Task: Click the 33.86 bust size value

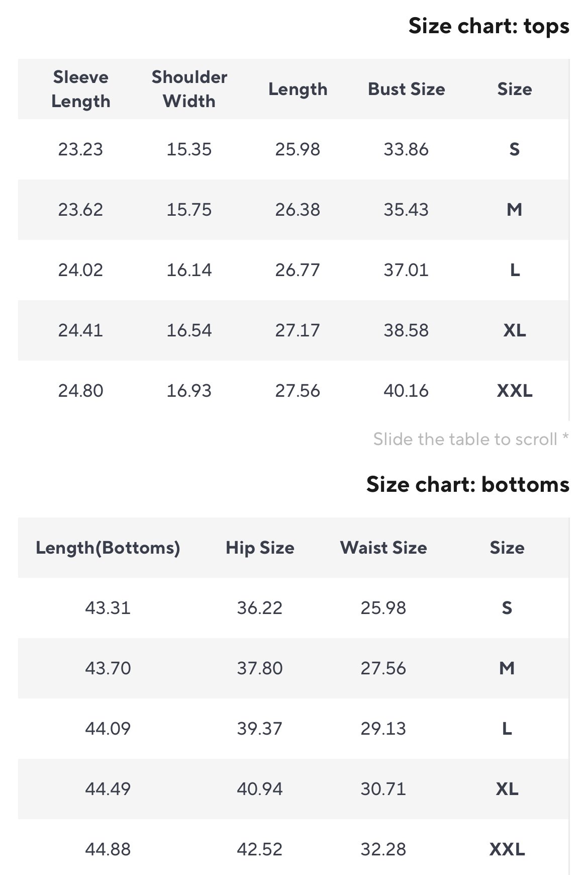Action: pos(406,149)
